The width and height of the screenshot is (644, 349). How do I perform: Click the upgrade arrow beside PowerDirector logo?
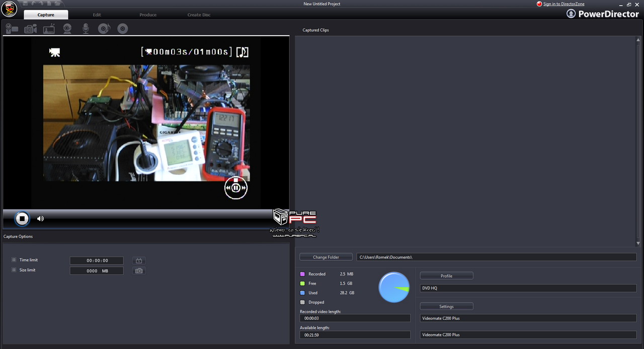[571, 14]
